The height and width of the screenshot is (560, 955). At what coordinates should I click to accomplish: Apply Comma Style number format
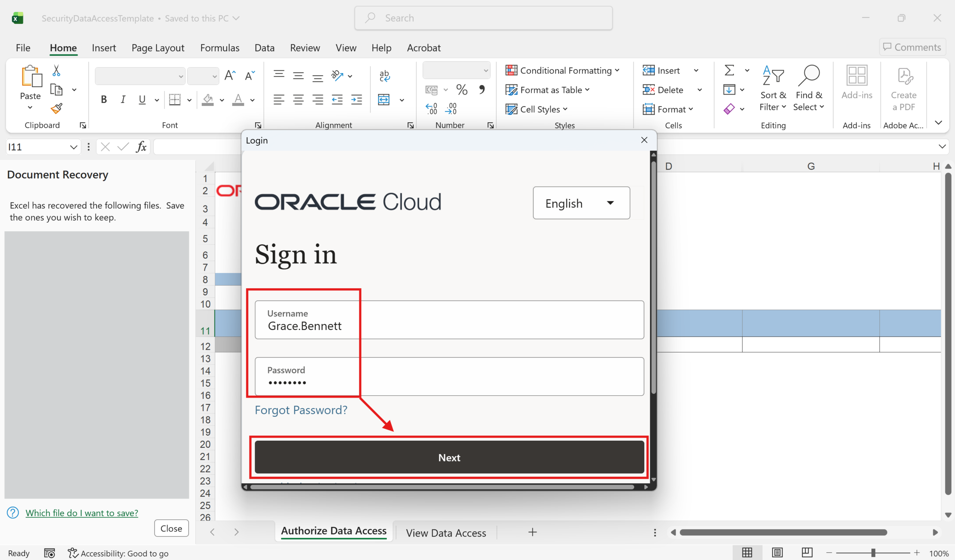click(482, 90)
